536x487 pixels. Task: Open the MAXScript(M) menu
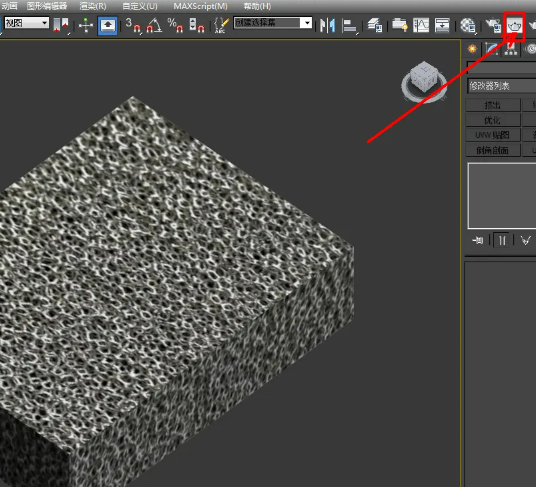200,6
